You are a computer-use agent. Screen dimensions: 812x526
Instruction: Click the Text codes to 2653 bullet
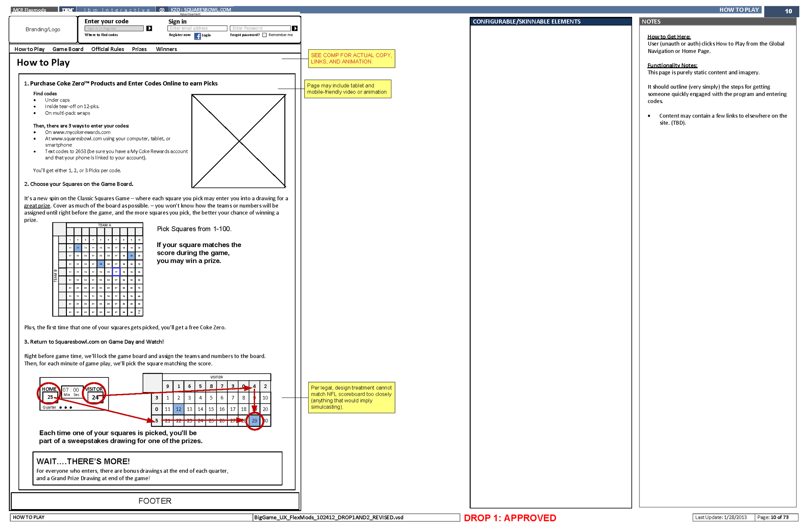(117, 155)
